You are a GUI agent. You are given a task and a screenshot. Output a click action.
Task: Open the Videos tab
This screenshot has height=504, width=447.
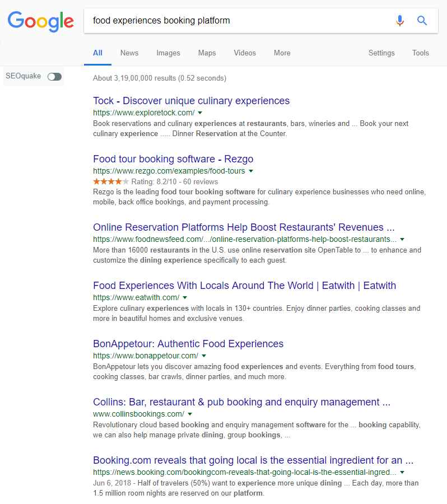coord(245,53)
